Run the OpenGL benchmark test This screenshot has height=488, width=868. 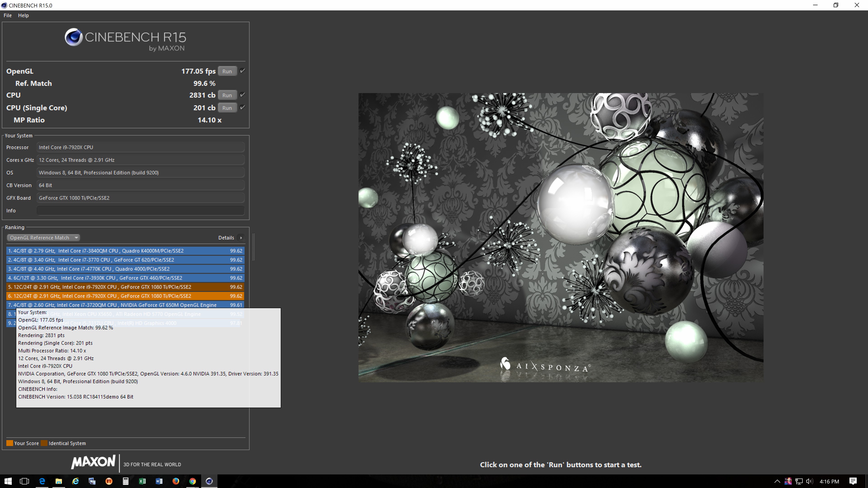pyautogui.click(x=227, y=71)
